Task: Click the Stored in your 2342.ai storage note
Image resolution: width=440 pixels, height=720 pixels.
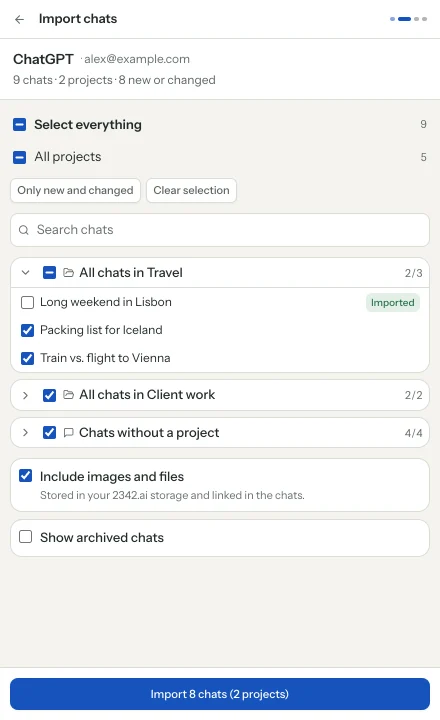Action: click(x=172, y=495)
